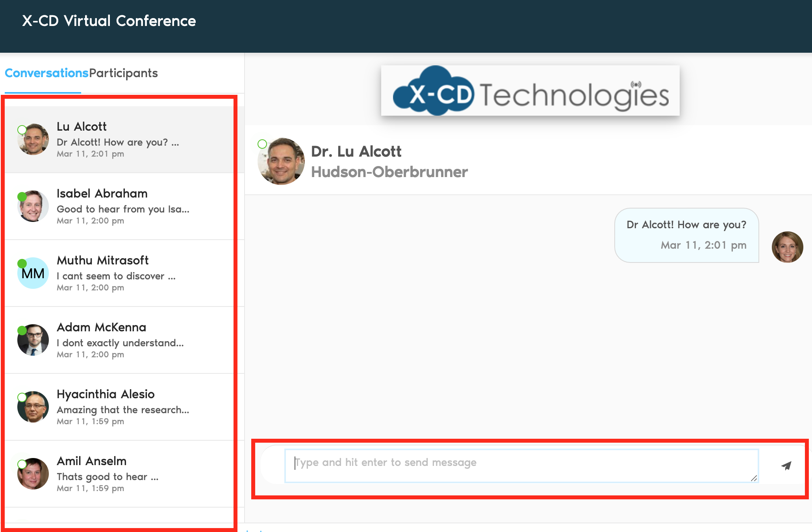Screen dimensions: 812x532
Task: Click the sender's avatar beside chat bubble
Action: 787,247
